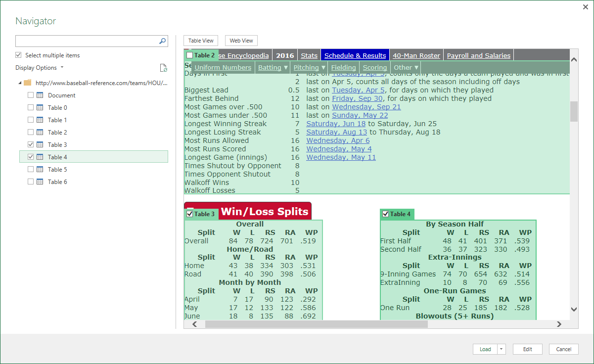Viewport: 594px width, 364px height.
Task: Click the grid icon next to Table 0
Action: pos(40,107)
